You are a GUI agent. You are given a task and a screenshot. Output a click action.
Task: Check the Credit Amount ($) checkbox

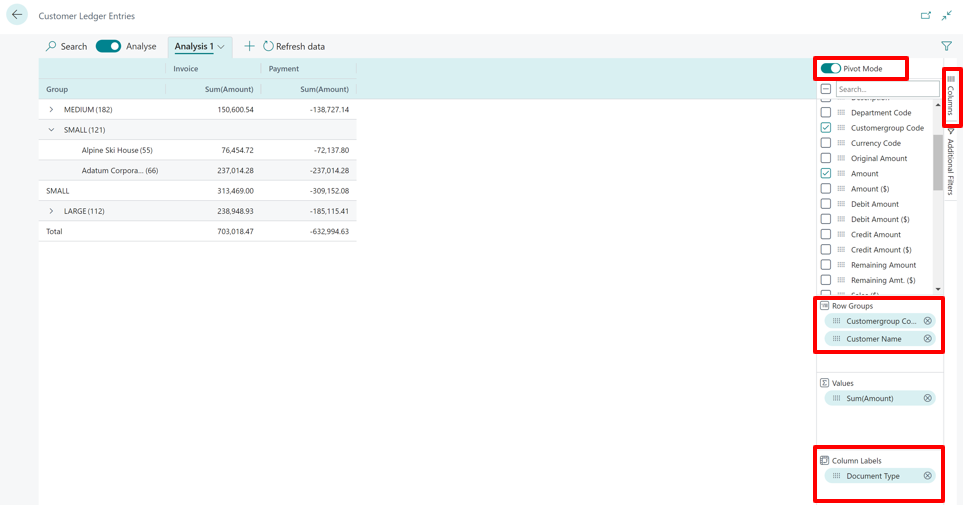[825, 249]
